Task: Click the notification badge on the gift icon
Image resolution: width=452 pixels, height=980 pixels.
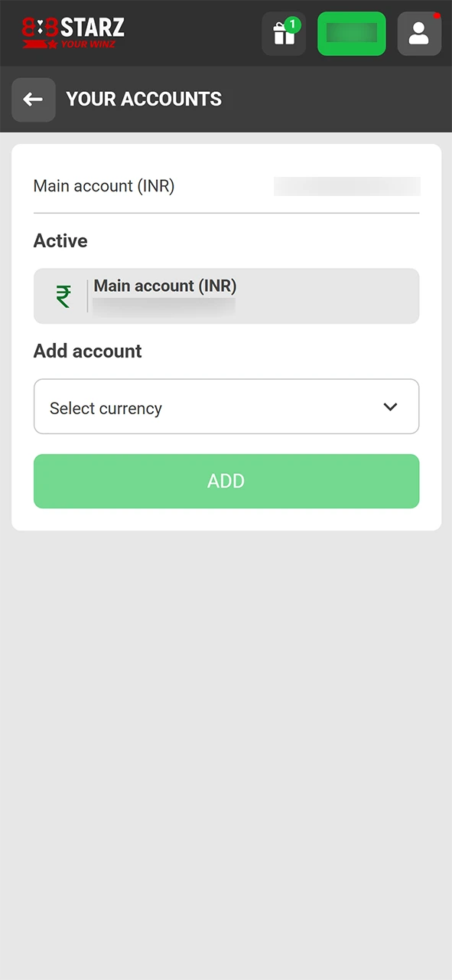Action: tap(294, 24)
